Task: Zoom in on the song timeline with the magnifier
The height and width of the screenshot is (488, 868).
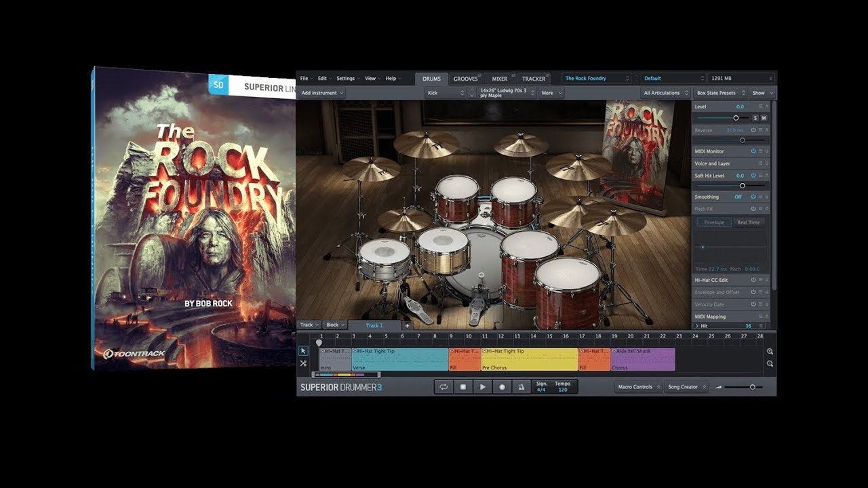Action: pyautogui.click(x=770, y=351)
